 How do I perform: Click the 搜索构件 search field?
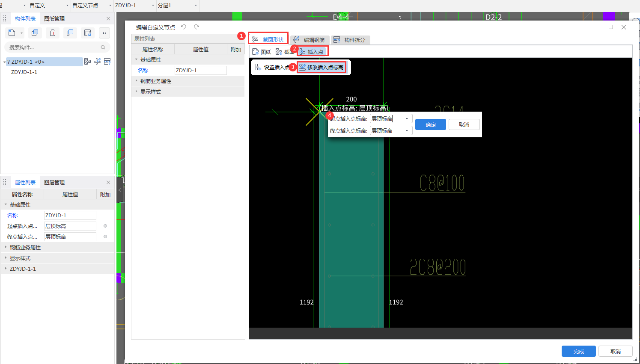(57, 47)
